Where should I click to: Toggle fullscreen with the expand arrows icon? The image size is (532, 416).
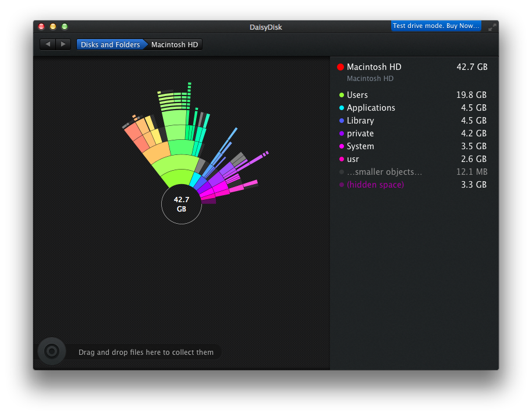(492, 27)
